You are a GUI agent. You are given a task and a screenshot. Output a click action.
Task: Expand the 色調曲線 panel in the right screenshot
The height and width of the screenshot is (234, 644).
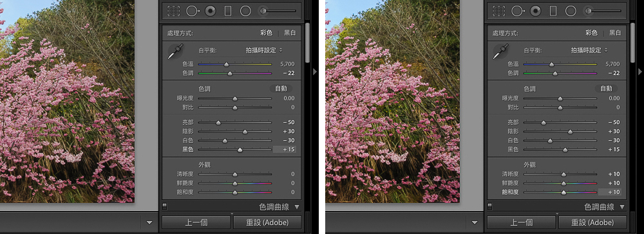[x=622, y=207]
